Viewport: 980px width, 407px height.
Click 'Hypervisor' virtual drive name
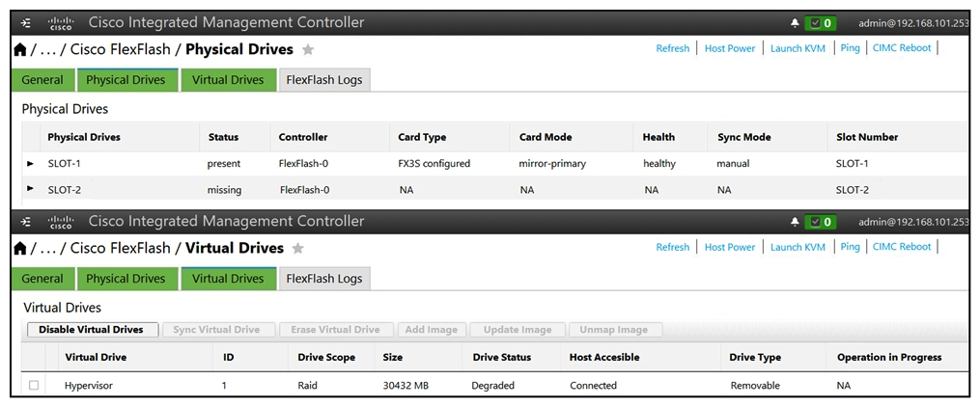point(89,386)
